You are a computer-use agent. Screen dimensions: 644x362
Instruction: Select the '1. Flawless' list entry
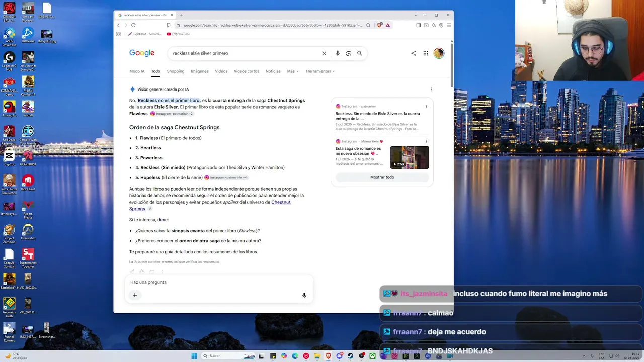tap(168, 138)
